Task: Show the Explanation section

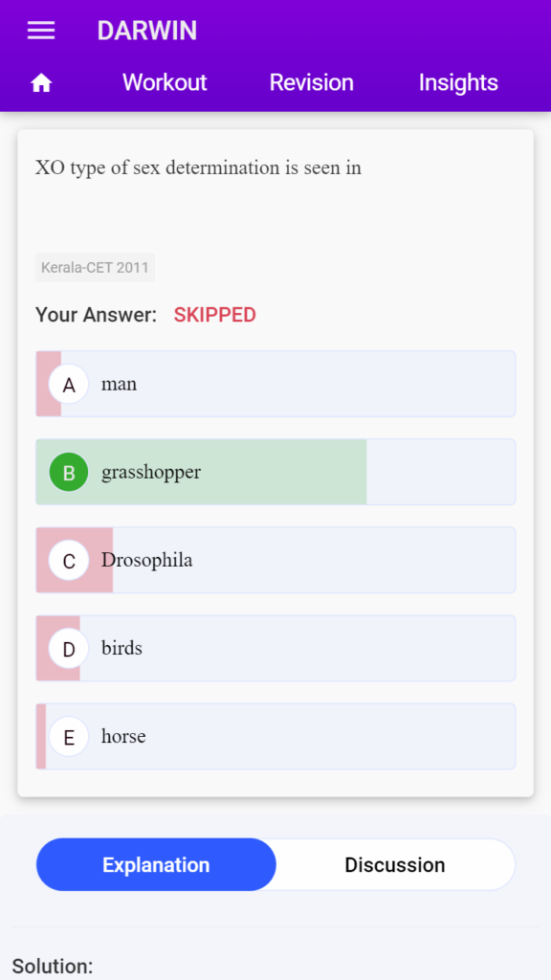Action: coord(156,864)
